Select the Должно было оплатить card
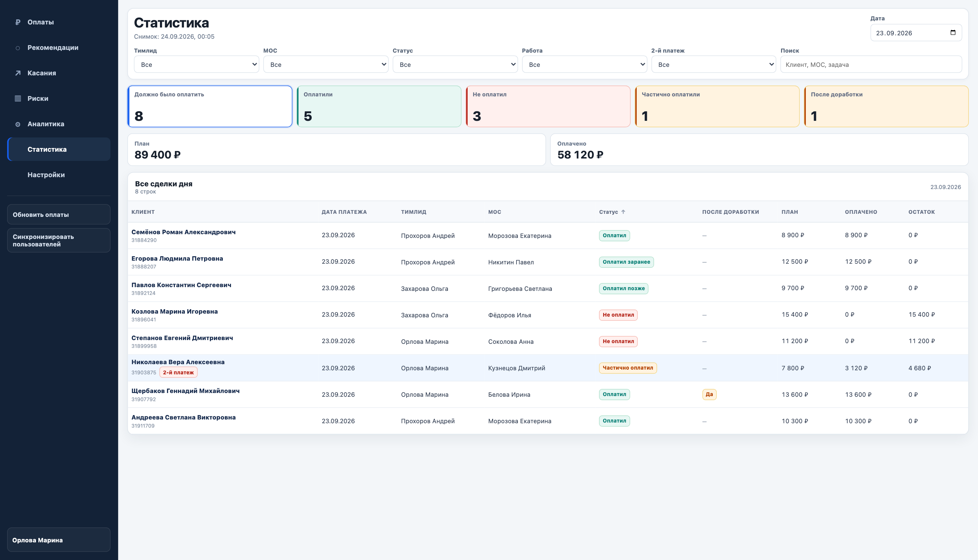Viewport: 978px width, 560px height. pyautogui.click(x=210, y=106)
